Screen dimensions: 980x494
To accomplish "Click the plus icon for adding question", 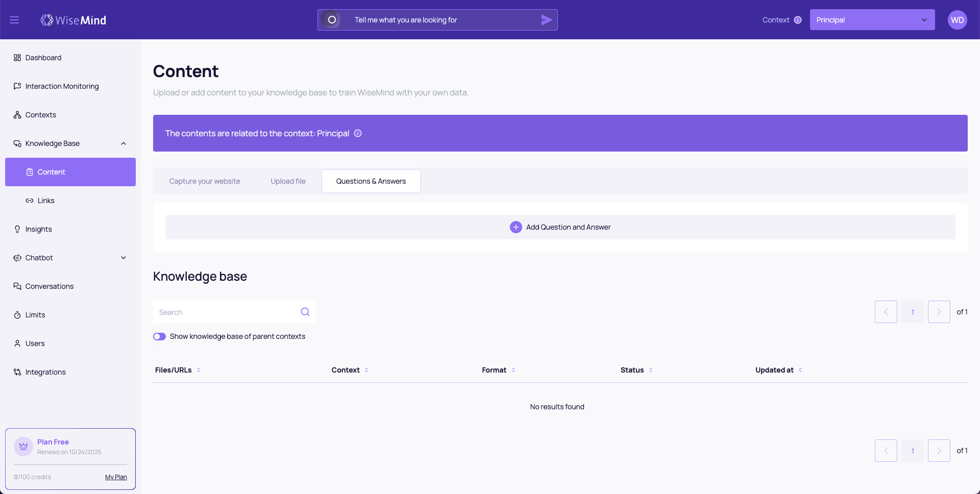I will point(516,227).
